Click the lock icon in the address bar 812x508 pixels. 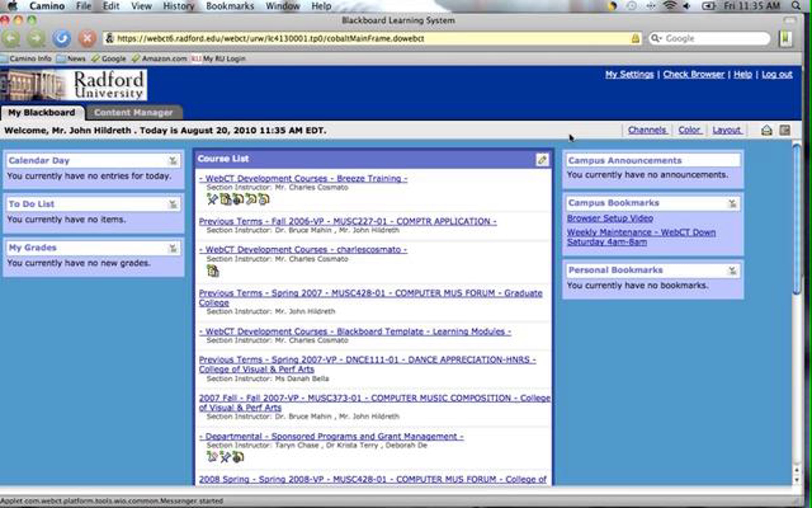coord(635,38)
